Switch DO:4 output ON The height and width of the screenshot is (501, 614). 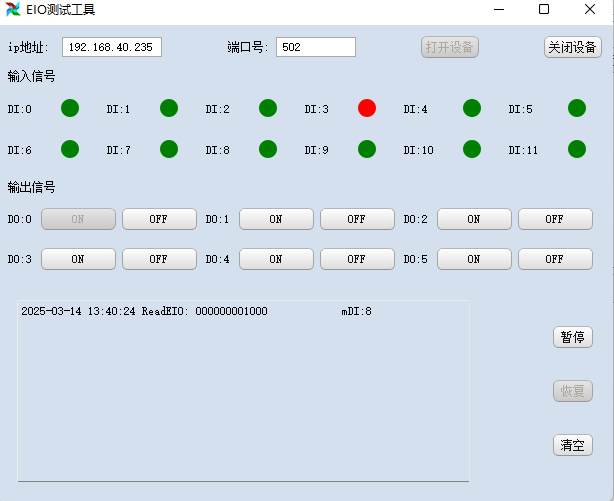click(x=276, y=259)
